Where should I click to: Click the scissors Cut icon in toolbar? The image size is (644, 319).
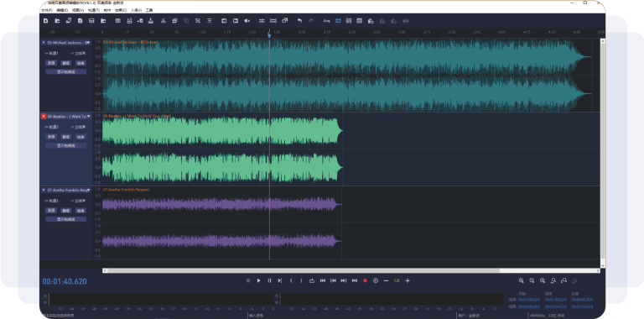tap(163, 20)
